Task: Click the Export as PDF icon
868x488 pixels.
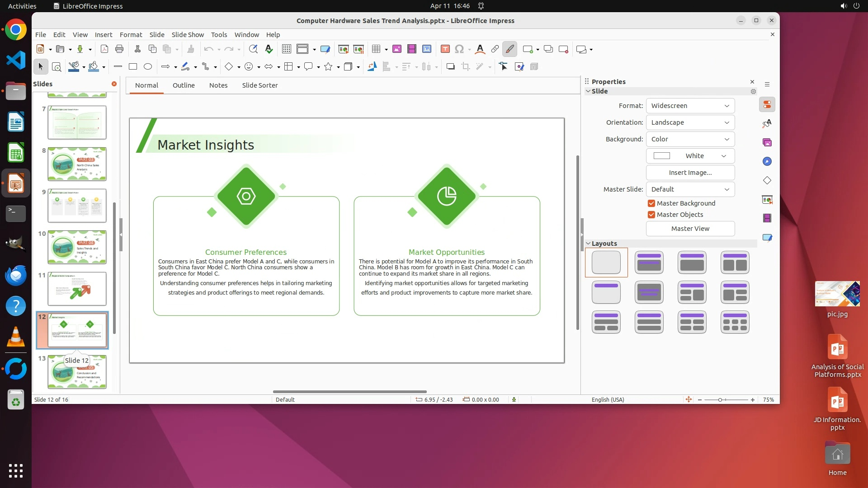Action: click(104, 49)
